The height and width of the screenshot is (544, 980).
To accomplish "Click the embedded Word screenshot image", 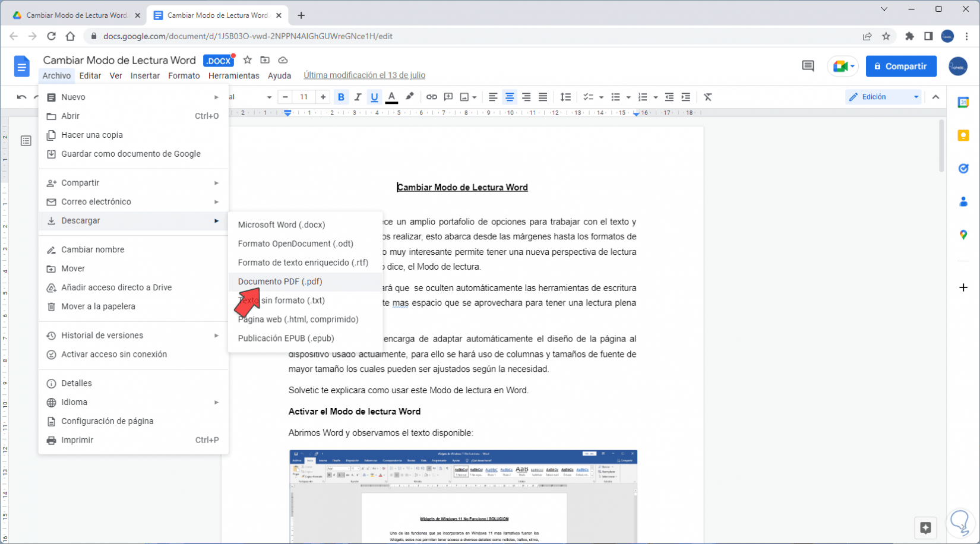I will [463, 496].
